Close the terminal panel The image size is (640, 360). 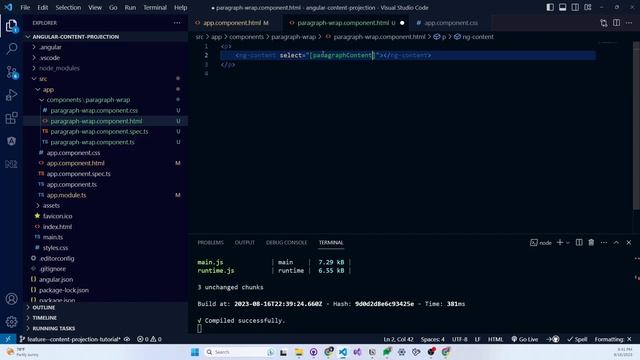(629, 242)
